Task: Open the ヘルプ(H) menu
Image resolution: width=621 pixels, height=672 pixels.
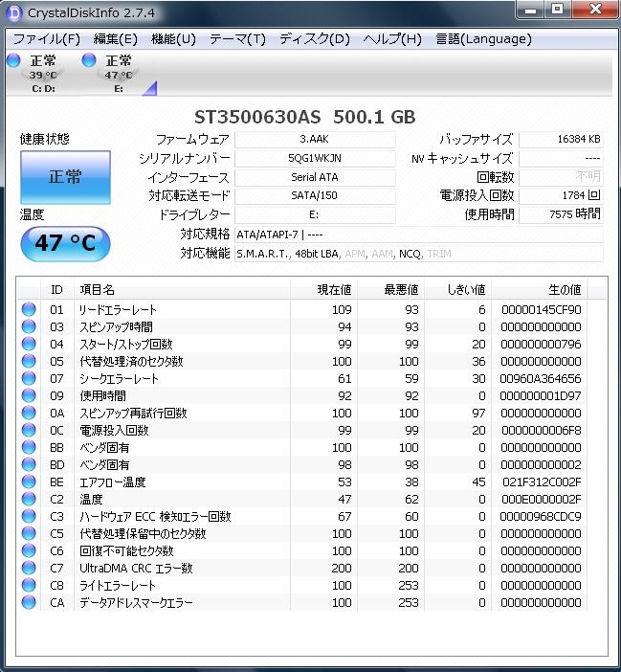Action: (392, 39)
